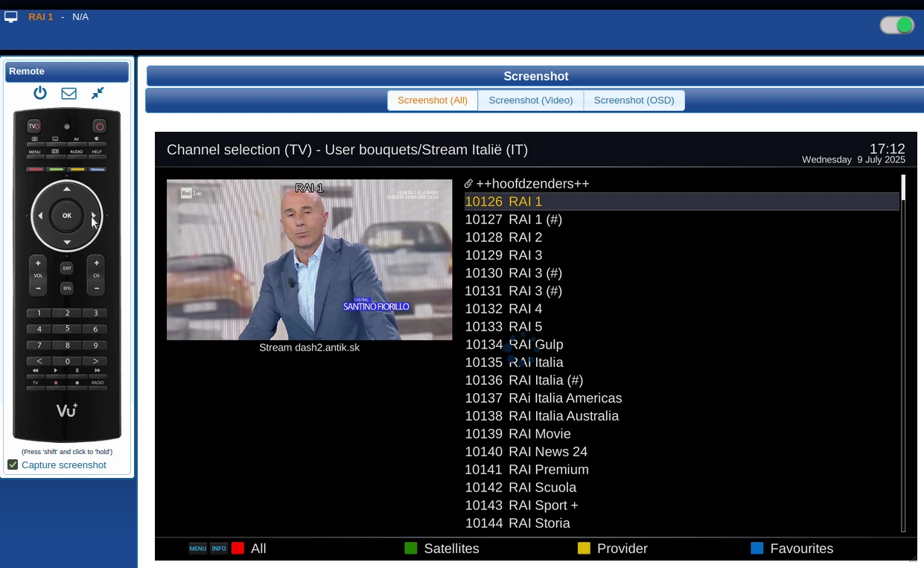
Task: Click the MENU key on the remote
Action: 35,154
